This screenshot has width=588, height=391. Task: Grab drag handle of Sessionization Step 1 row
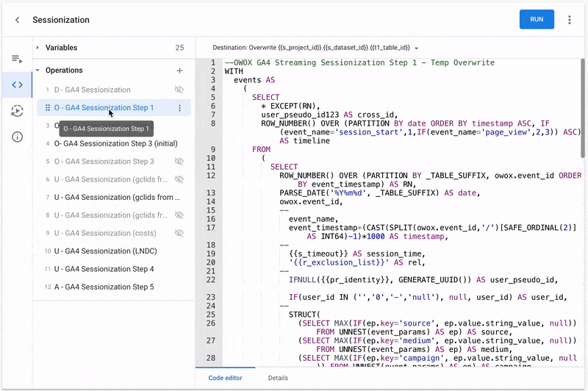tap(48, 108)
